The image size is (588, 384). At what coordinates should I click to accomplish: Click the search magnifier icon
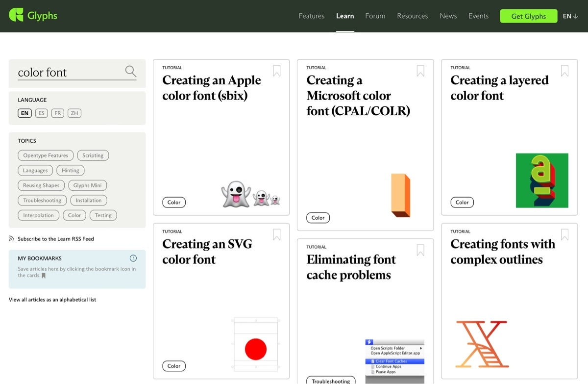tap(130, 72)
